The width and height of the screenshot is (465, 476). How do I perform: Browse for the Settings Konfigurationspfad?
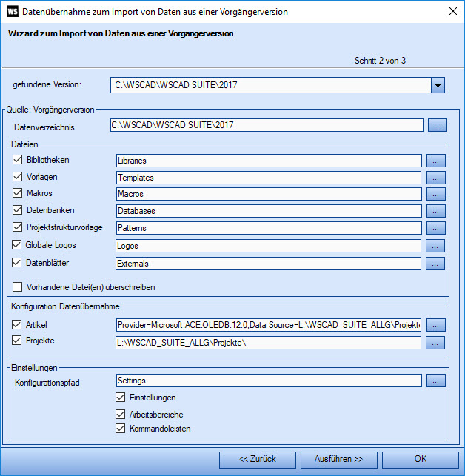click(436, 381)
